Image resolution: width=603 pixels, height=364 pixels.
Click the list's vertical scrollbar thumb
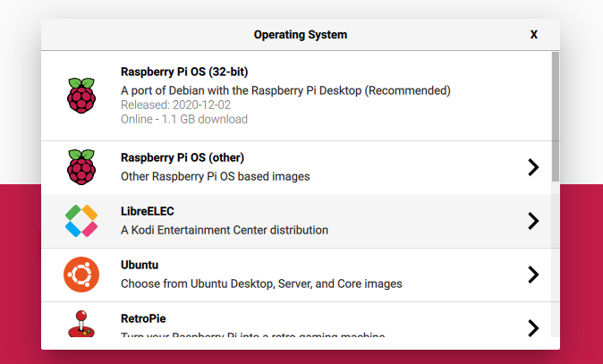(x=556, y=116)
